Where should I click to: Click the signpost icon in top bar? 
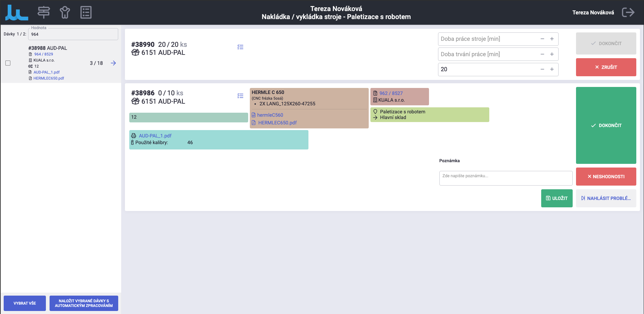coord(44,12)
